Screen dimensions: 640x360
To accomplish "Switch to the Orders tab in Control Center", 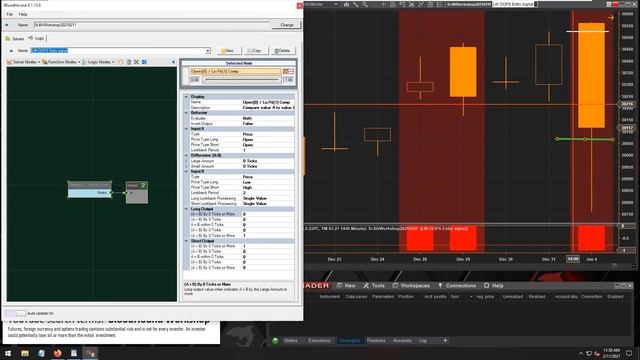I will tap(291, 340).
